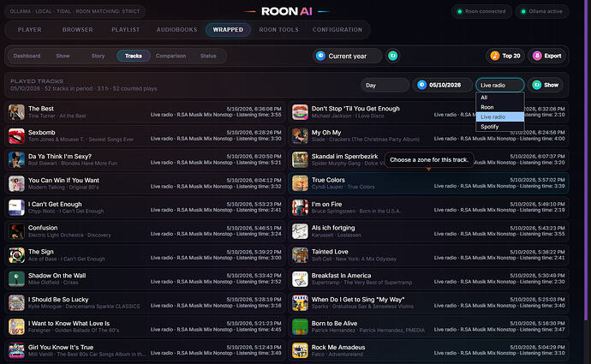Open the Show sub-tab

coord(63,56)
